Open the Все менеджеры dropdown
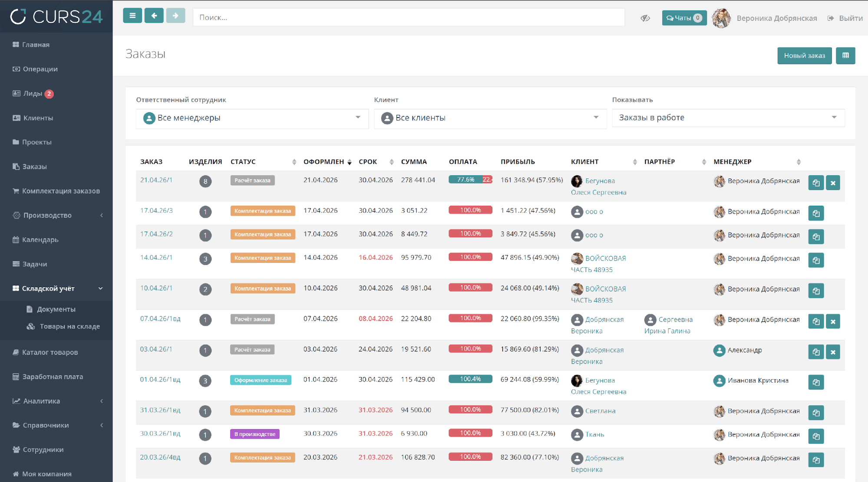This screenshot has height=482, width=868. [252, 118]
